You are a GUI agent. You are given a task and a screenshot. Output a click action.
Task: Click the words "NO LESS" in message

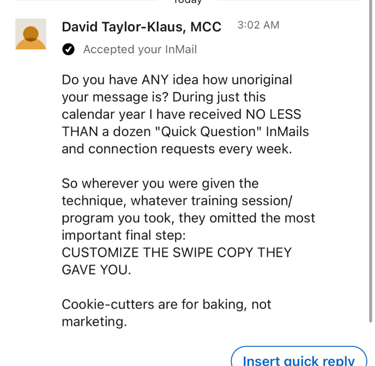click(x=273, y=114)
